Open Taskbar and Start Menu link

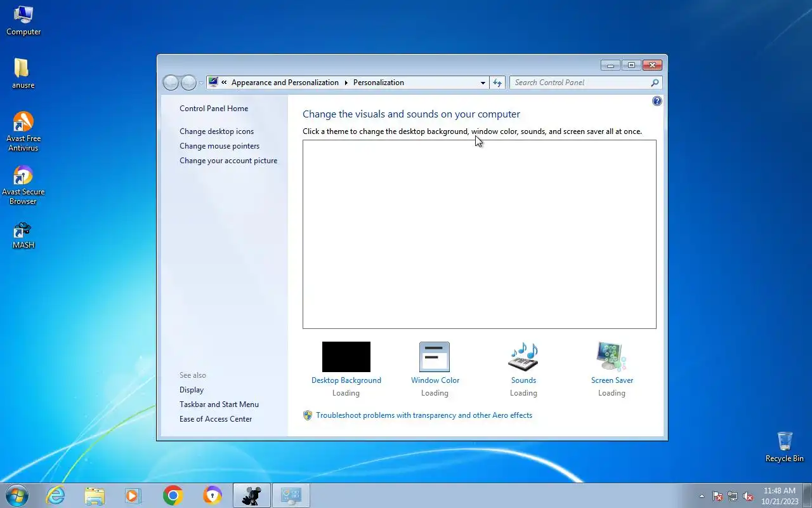point(219,404)
